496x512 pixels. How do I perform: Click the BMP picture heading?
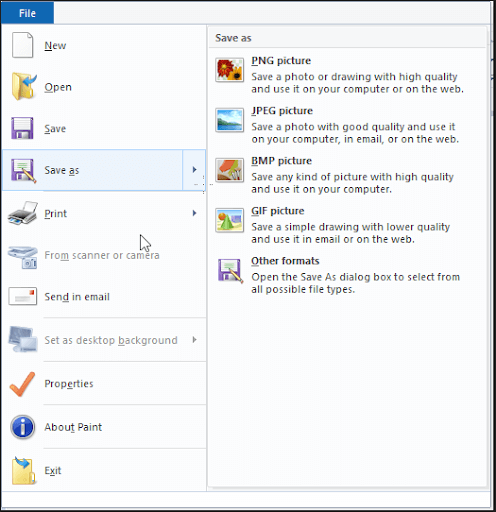282,161
